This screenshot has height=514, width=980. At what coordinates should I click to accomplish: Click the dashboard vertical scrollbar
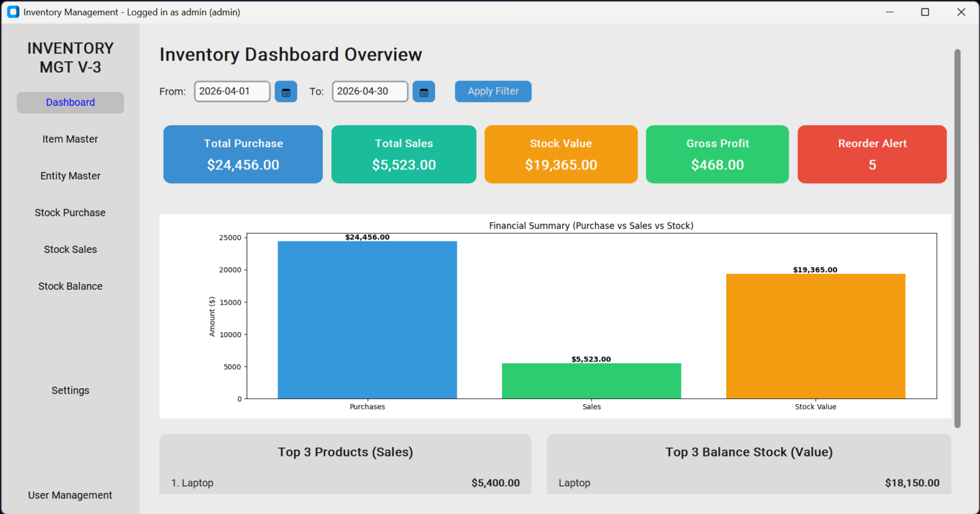pyautogui.click(x=957, y=238)
